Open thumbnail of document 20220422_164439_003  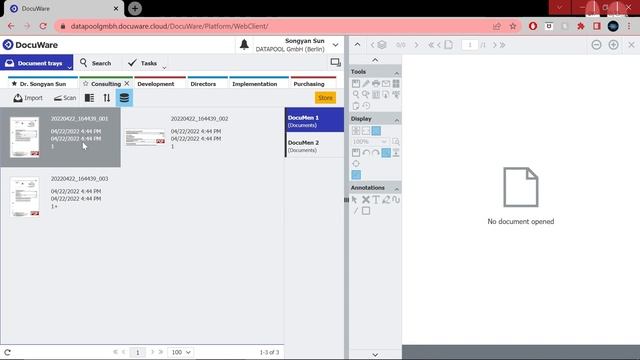point(24,197)
